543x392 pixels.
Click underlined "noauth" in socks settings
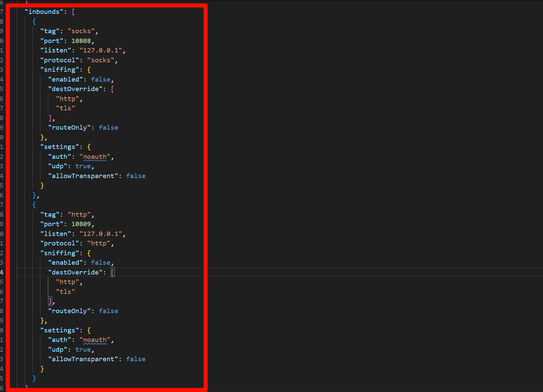pos(95,157)
